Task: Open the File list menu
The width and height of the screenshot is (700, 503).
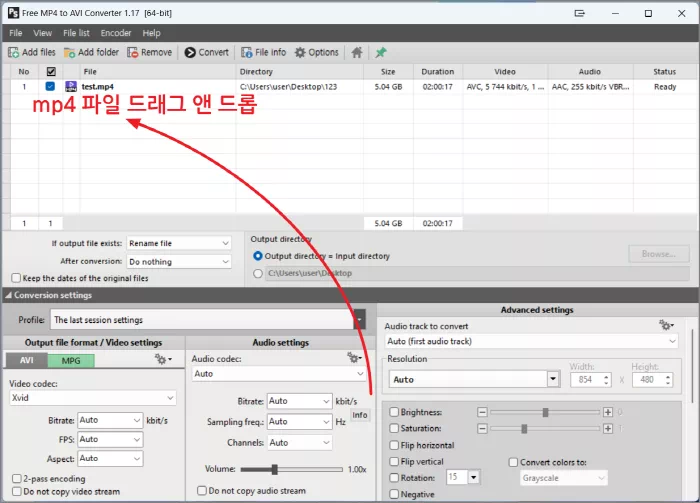Action: click(x=76, y=33)
